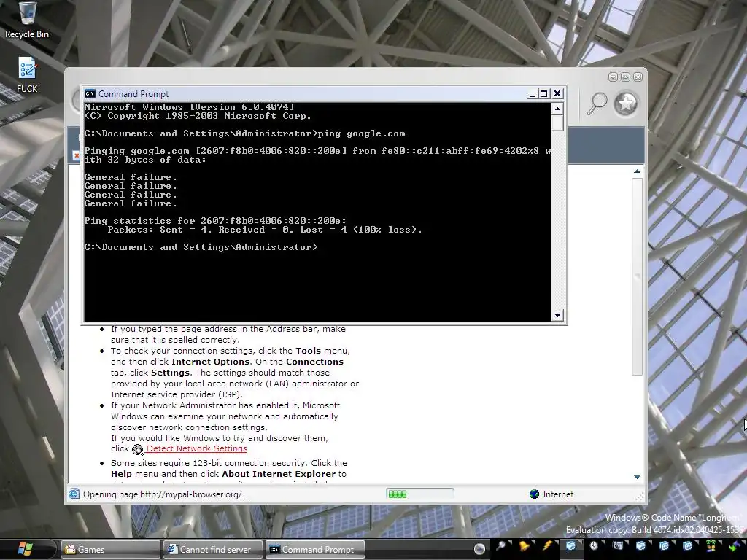
Task: Click the browser vertical scrollbar thumb
Action: [637, 277]
